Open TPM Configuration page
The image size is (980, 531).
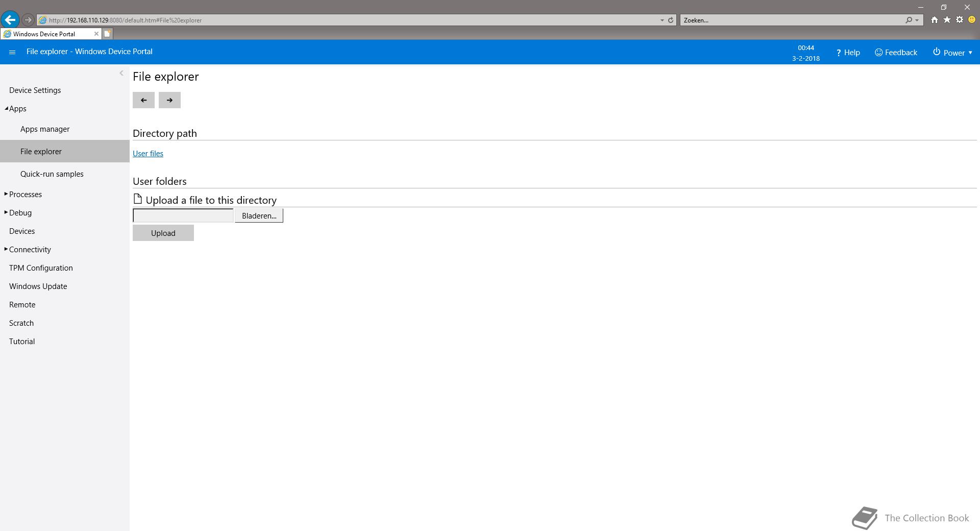pyautogui.click(x=41, y=268)
